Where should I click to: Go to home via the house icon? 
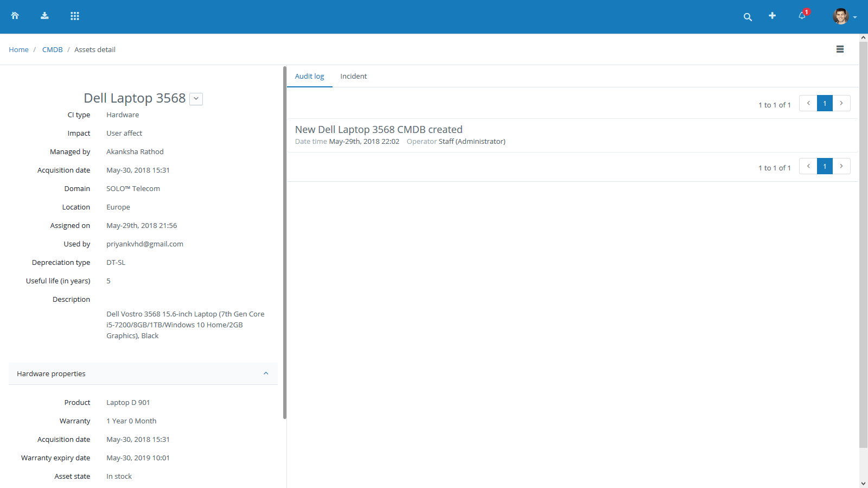[15, 16]
